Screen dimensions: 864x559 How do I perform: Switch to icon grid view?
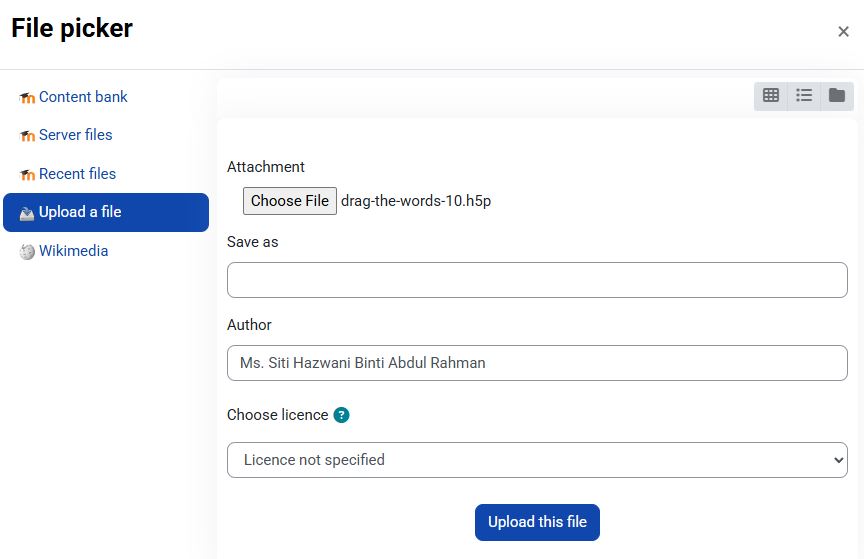(771, 95)
